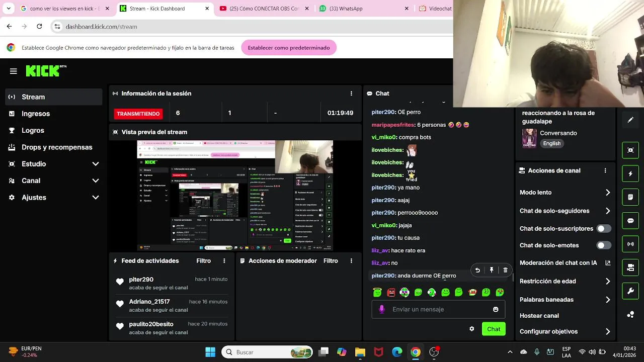644x362 pixels.
Task: Reload the browser page
Action: pyautogui.click(x=39, y=26)
